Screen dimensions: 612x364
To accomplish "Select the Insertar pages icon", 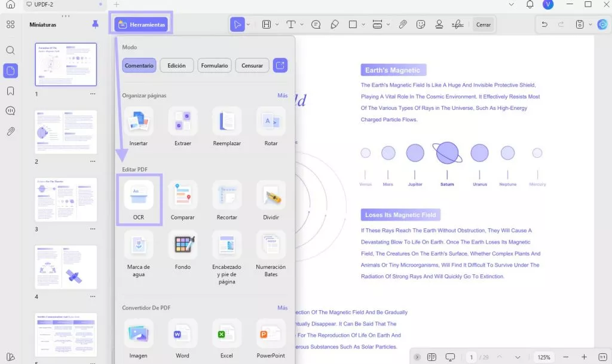I will (139, 121).
